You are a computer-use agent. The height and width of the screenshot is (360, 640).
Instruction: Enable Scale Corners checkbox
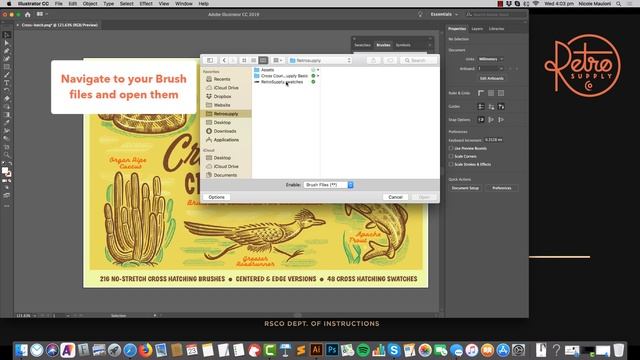451,156
